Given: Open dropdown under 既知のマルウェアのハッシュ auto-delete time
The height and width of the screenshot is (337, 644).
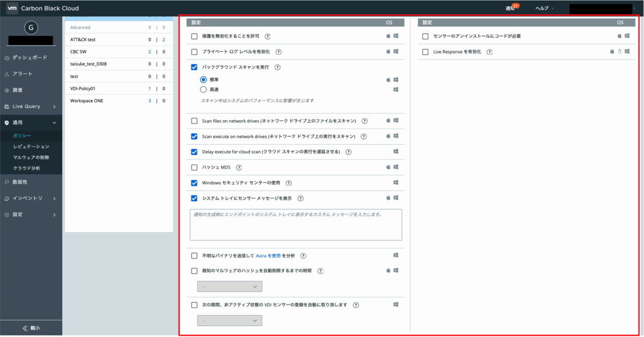Looking at the screenshot, I should (230, 287).
